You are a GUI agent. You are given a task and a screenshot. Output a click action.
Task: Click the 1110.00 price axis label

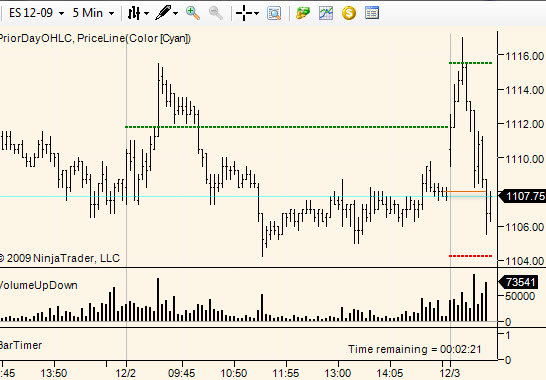pos(524,158)
